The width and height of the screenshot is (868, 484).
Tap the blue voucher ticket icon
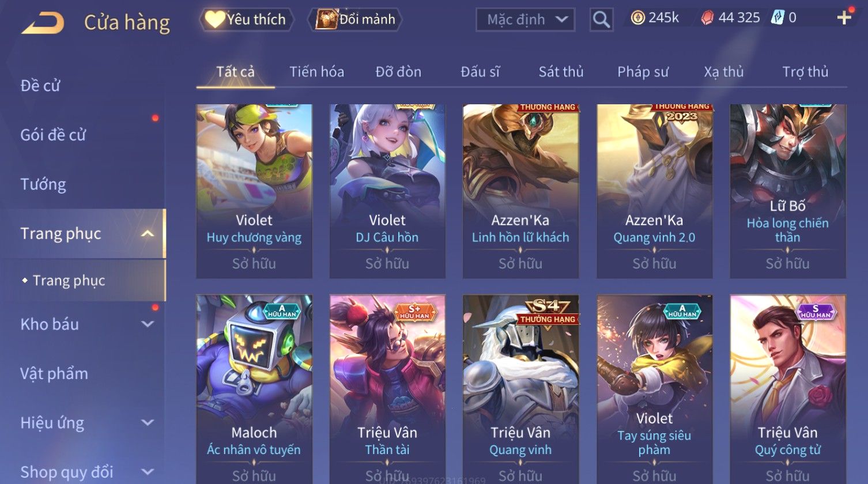tap(778, 18)
